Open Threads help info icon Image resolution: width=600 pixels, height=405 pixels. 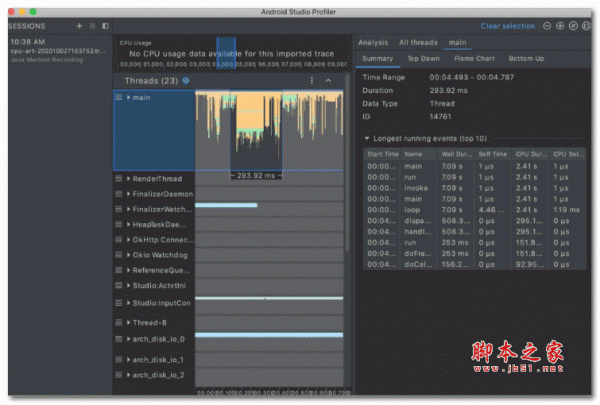click(x=186, y=80)
